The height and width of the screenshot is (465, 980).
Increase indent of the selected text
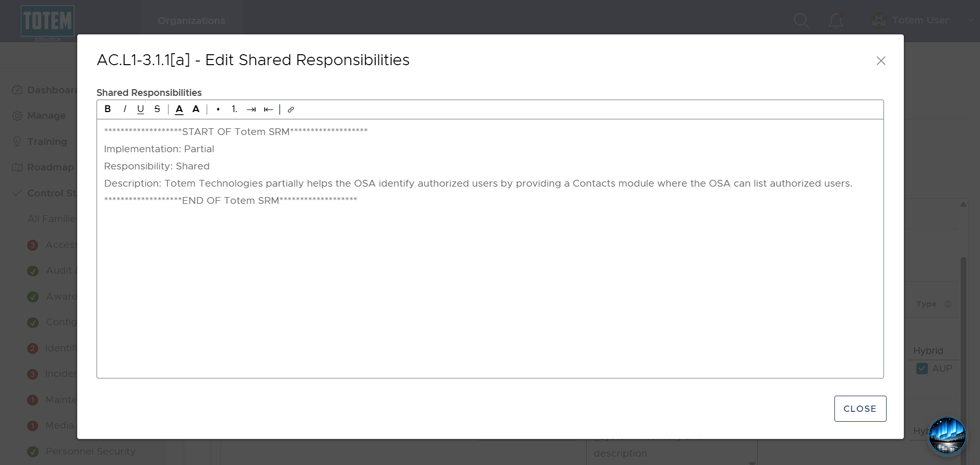point(252,109)
